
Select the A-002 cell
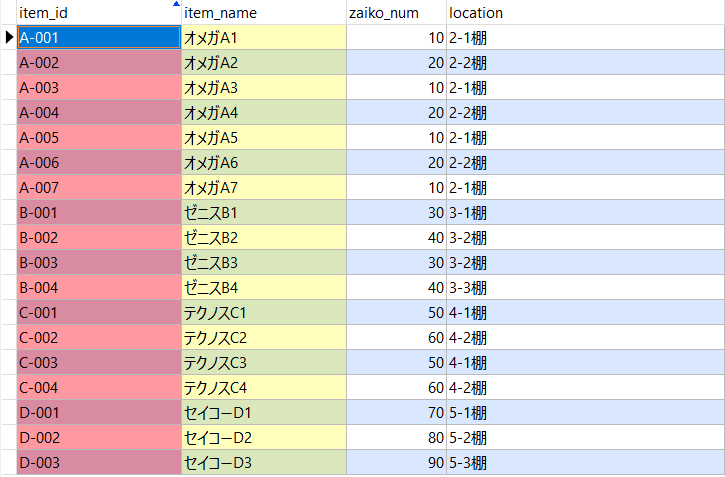[x=99, y=62]
